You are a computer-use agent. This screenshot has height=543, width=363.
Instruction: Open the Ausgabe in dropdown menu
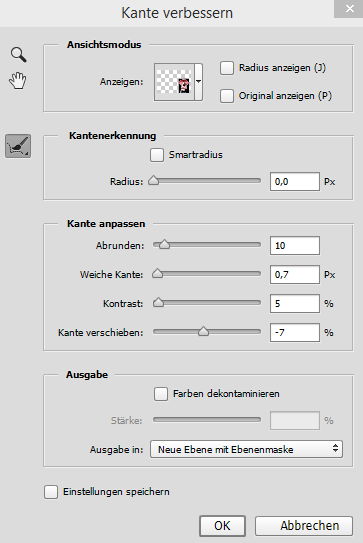[x=246, y=449]
